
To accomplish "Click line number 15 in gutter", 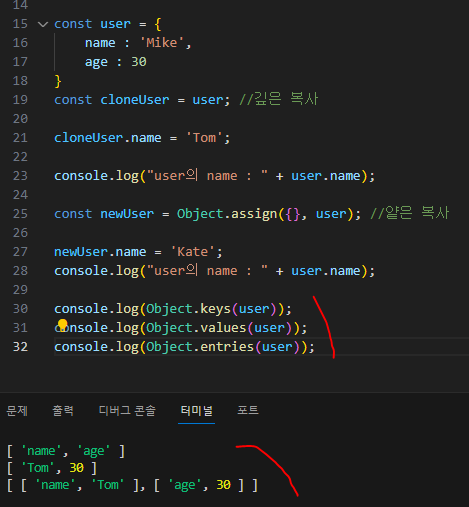I will point(20,24).
